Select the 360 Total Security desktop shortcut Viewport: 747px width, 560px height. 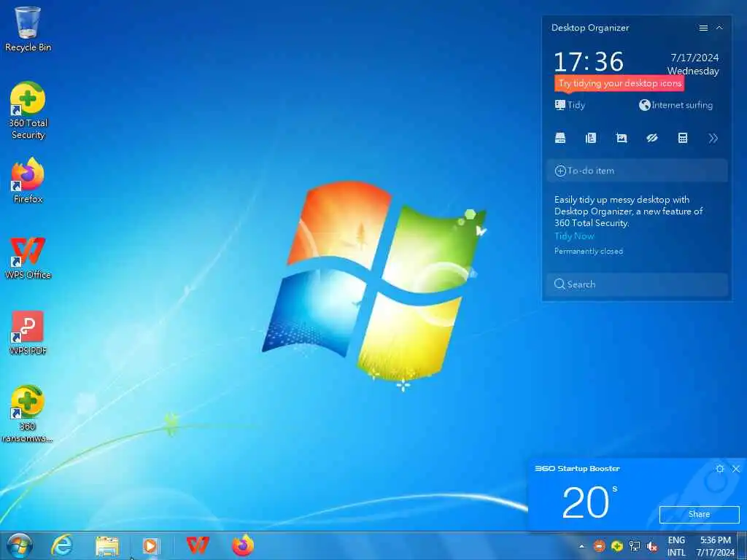point(28,111)
